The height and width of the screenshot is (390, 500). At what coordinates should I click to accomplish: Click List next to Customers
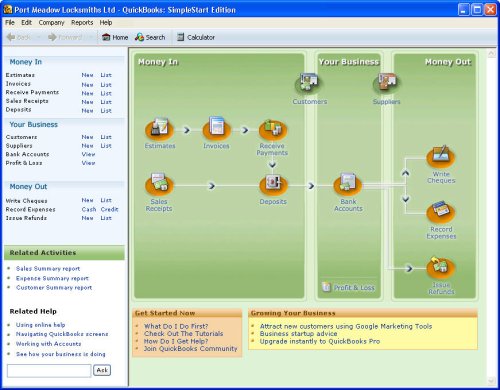[x=106, y=137]
